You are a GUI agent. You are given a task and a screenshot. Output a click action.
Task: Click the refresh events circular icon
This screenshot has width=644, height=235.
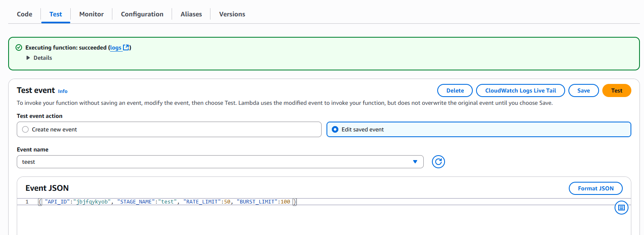pyautogui.click(x=438, y=162)
